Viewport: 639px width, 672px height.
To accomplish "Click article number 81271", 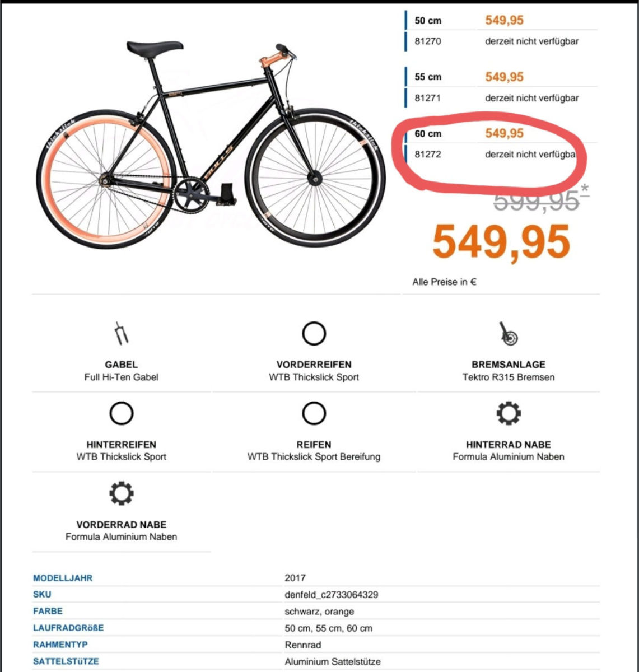I will pyautogui.click(x=427, y=98).
